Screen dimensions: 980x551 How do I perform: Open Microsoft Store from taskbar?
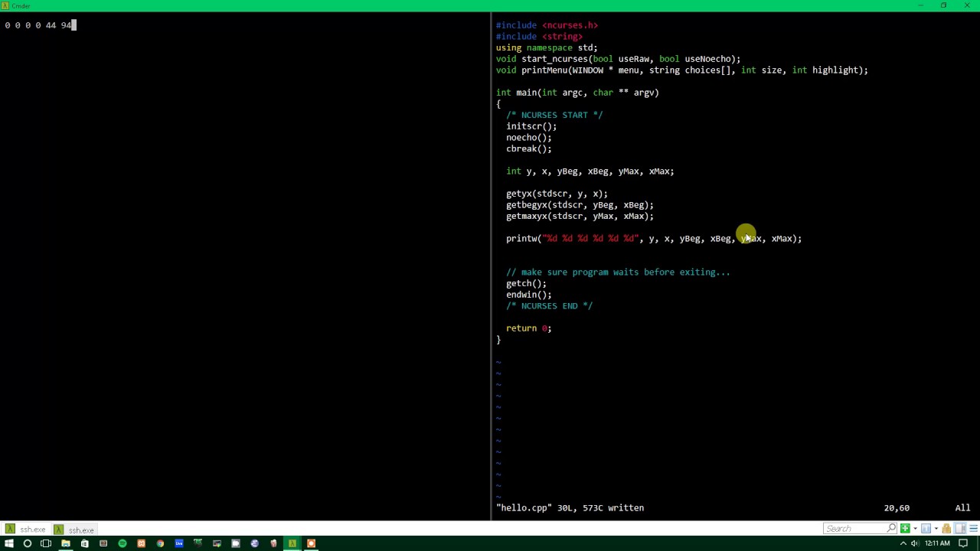pos(84,543)
